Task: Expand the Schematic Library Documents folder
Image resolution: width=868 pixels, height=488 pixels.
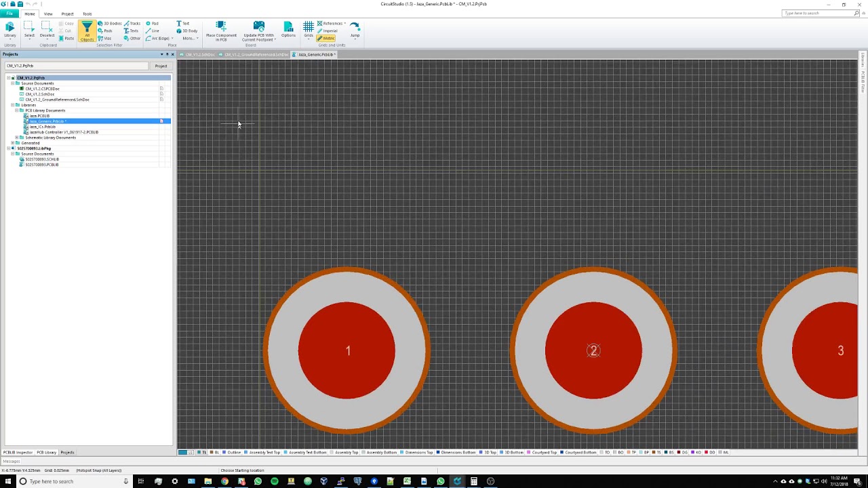Action: 16,138
